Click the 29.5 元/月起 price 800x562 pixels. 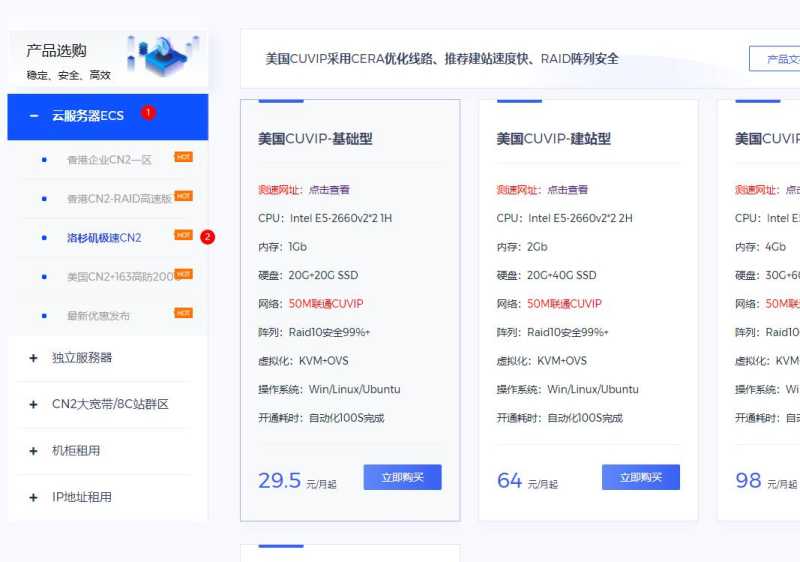[297, 480]
